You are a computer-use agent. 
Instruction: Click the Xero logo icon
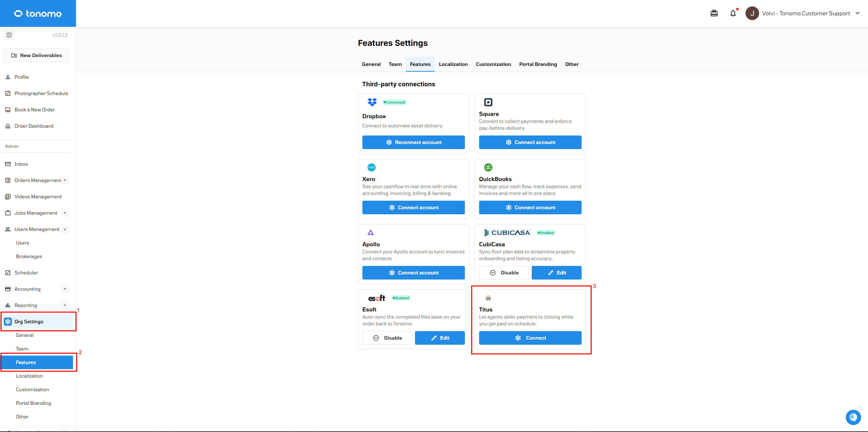pyautogui.click(x=371, y=167)
